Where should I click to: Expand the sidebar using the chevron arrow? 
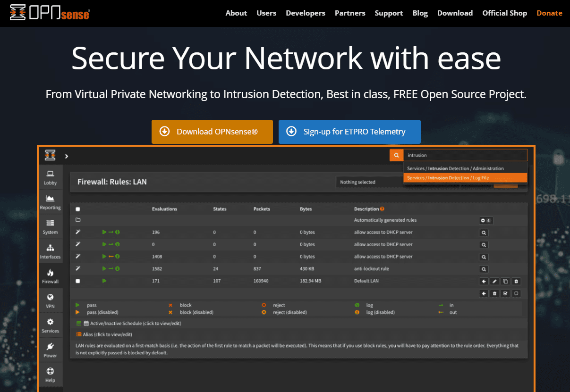tap(67, 156)
